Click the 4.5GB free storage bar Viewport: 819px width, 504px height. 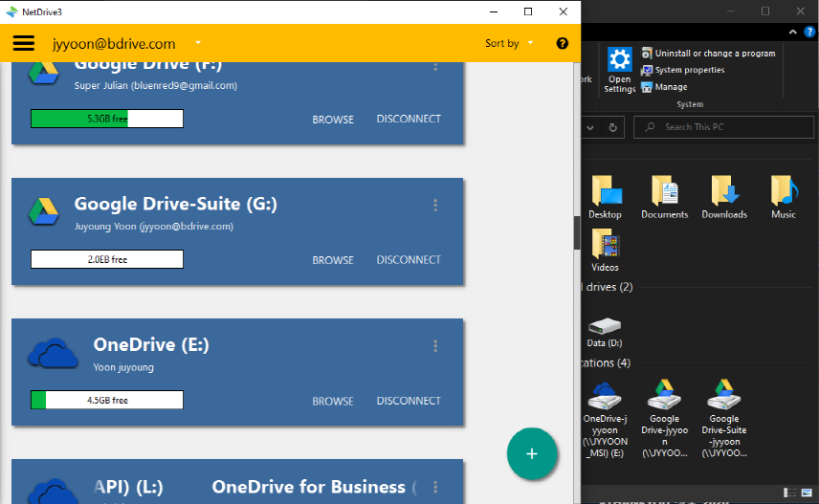pyautogui.click(x=107, y=400)
